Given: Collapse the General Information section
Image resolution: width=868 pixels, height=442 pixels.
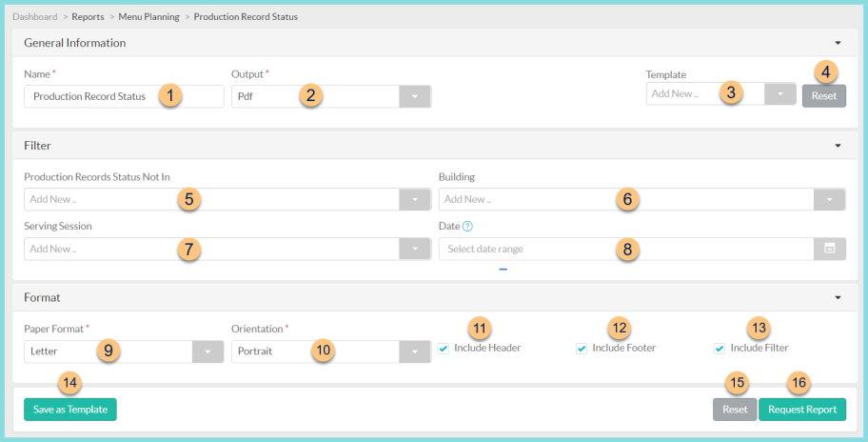Looking at the screenshot, I should (838, 43).
